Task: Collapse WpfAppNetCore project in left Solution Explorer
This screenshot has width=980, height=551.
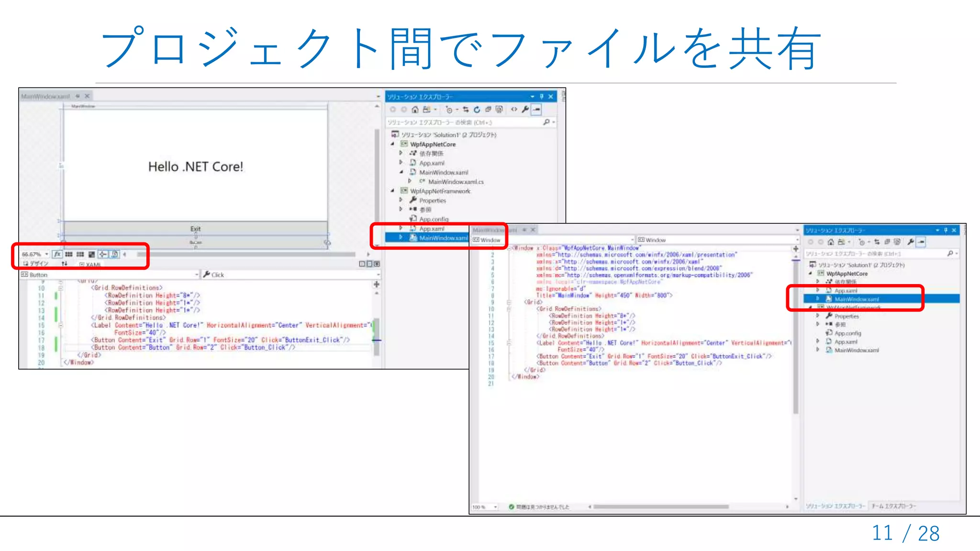Action: point(392,144)
